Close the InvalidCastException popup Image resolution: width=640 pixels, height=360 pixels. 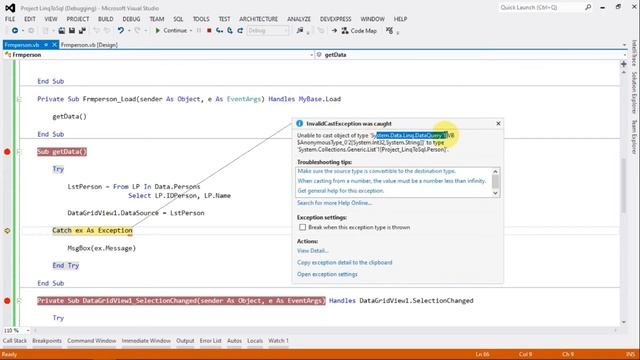[x=498, y=123]
